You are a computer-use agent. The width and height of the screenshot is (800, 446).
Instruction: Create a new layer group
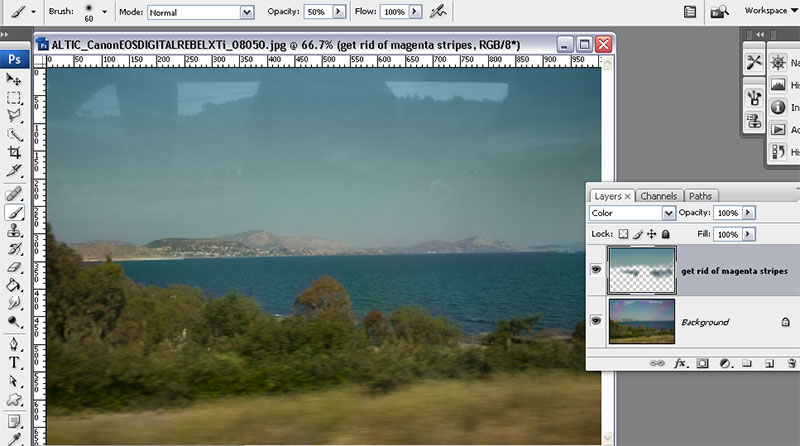pyautogui.click(x=747, y=363)
